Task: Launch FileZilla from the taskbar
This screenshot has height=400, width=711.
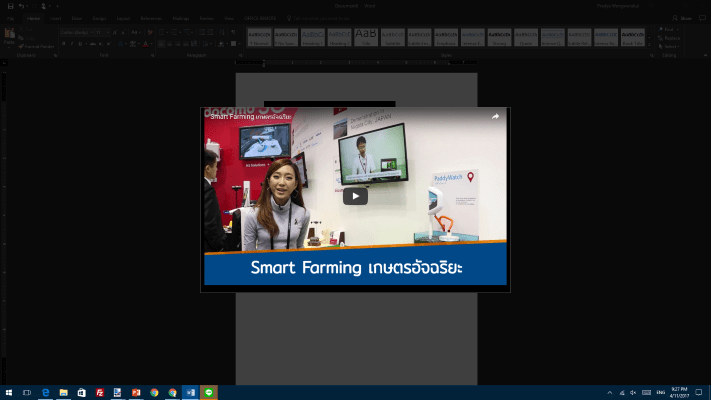Action: pos(100,392)
